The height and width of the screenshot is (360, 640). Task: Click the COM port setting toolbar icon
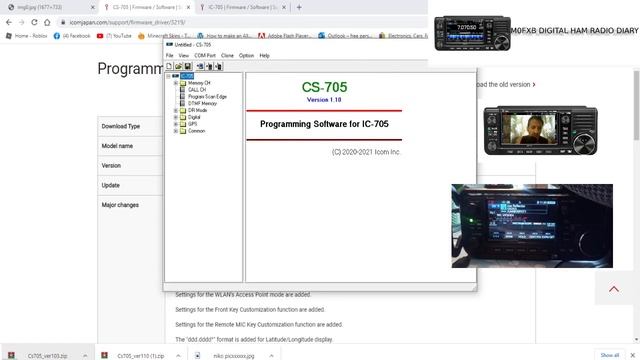(x=200, y=66)
